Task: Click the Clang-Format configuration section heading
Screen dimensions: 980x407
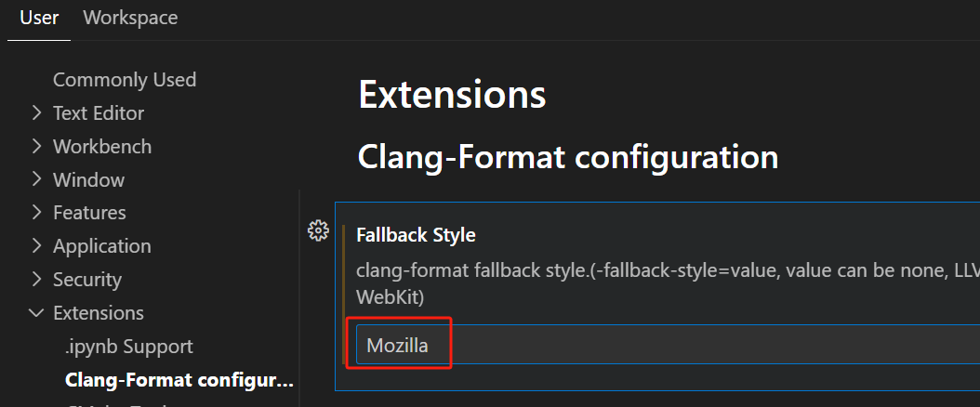Action: click(568, 157)
